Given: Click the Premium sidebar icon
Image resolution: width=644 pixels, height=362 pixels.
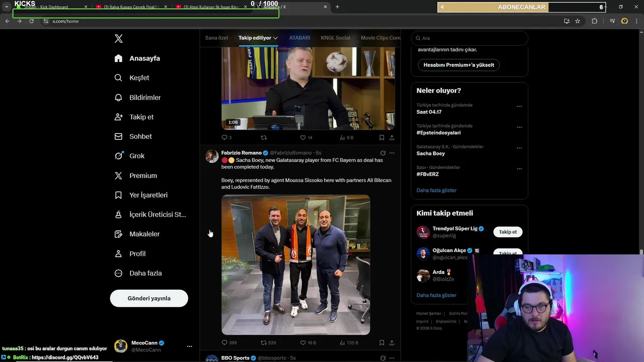Looking at the screenshot, I should pyautogui.click(x=118, y=175).
